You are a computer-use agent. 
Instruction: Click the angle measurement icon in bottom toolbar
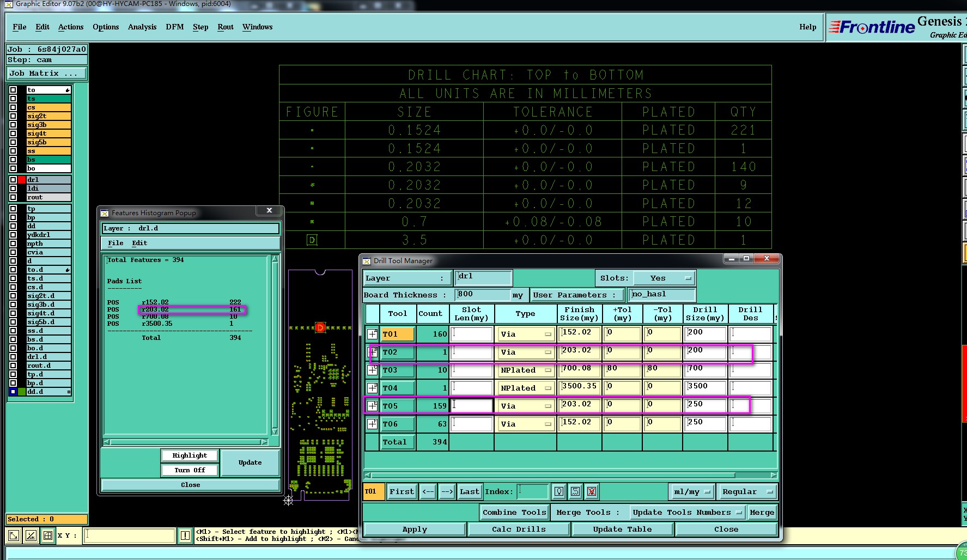[x=31, y=535]
